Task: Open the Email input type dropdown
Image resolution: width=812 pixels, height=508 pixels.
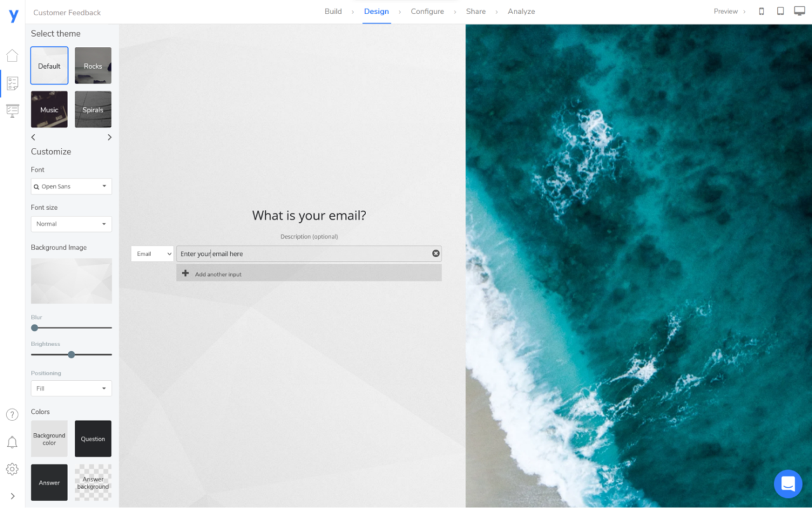Action: pyautogui.click(x=152, y=254)
